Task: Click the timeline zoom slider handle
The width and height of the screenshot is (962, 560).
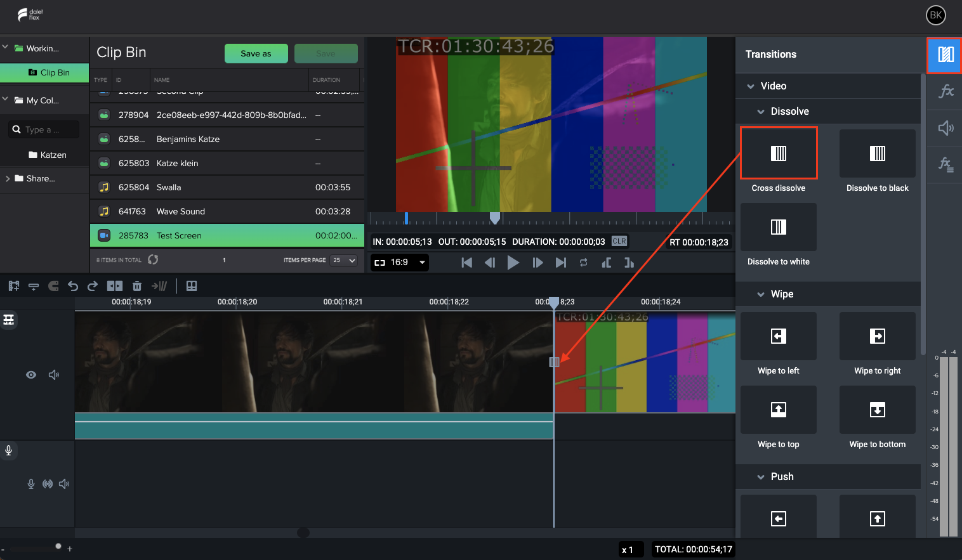Action: click(x=58, y=546)
